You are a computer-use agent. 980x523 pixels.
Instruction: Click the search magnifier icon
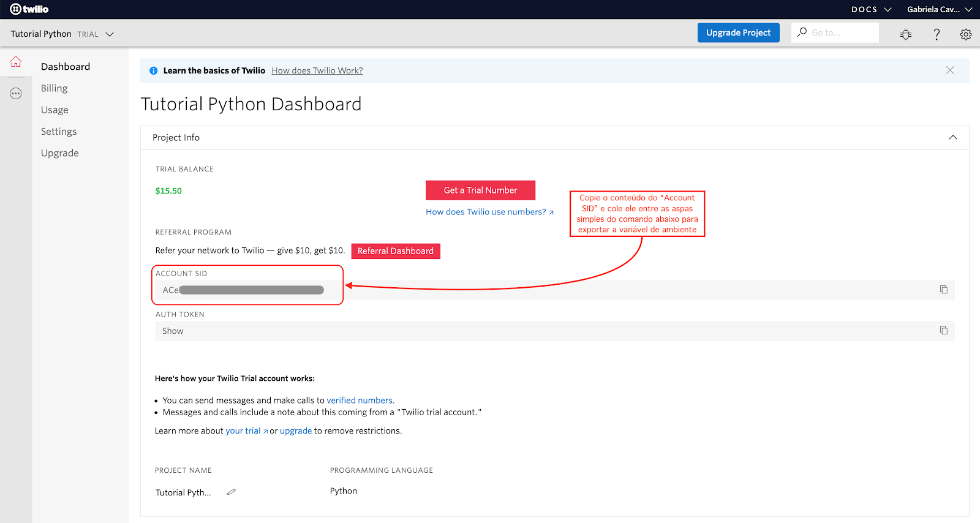pos(802,32)
